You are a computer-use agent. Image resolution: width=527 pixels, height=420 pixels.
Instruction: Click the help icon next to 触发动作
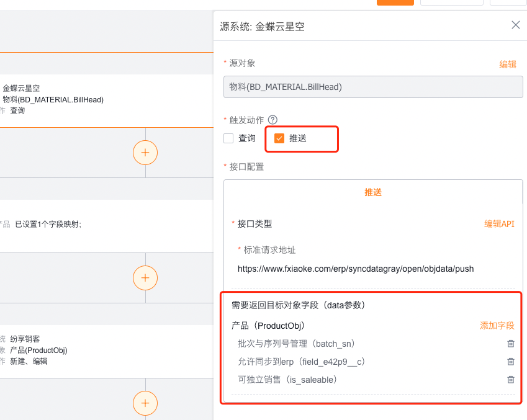point(273,120)
